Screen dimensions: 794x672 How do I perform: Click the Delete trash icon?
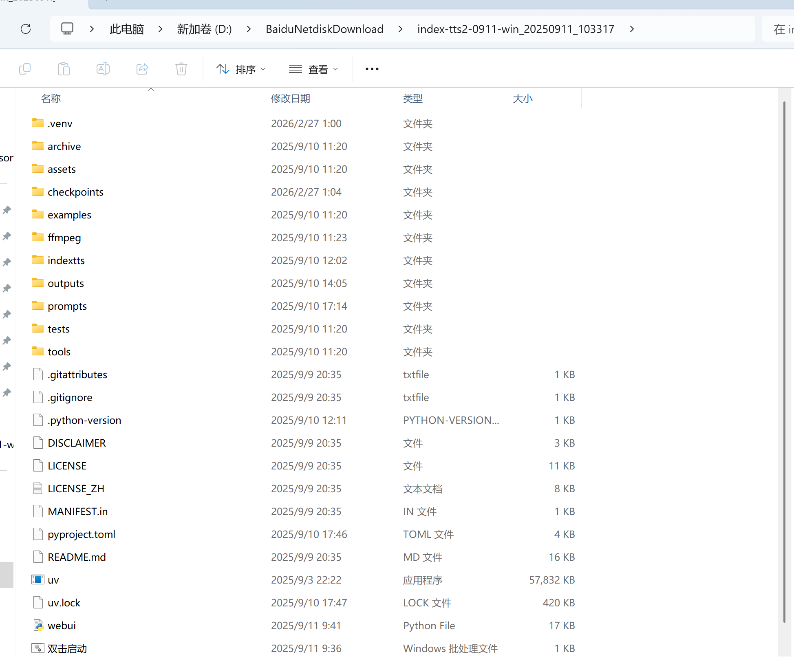tap(181, 69)
